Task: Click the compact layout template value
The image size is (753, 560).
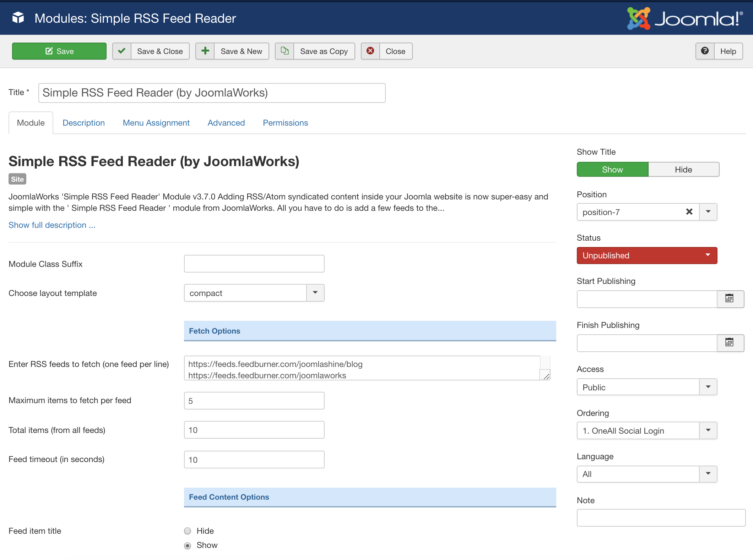Action: (245, 293)
